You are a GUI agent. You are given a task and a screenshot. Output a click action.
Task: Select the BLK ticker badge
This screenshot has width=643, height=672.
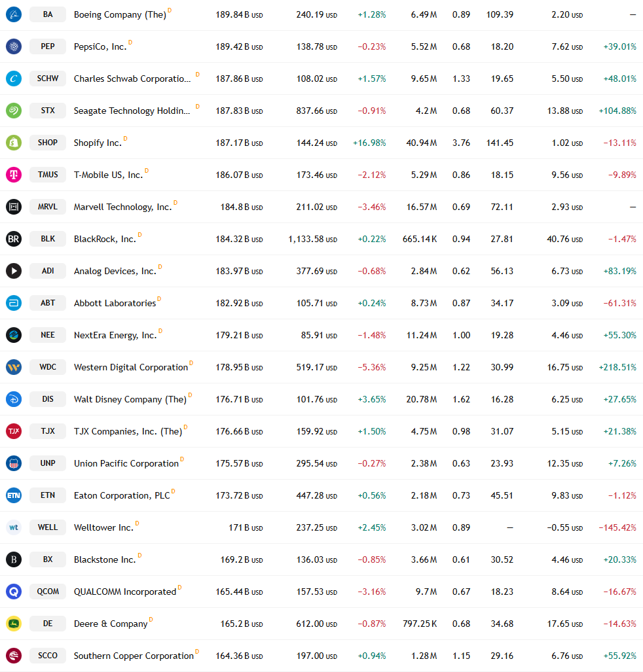(x=48, y=239)
